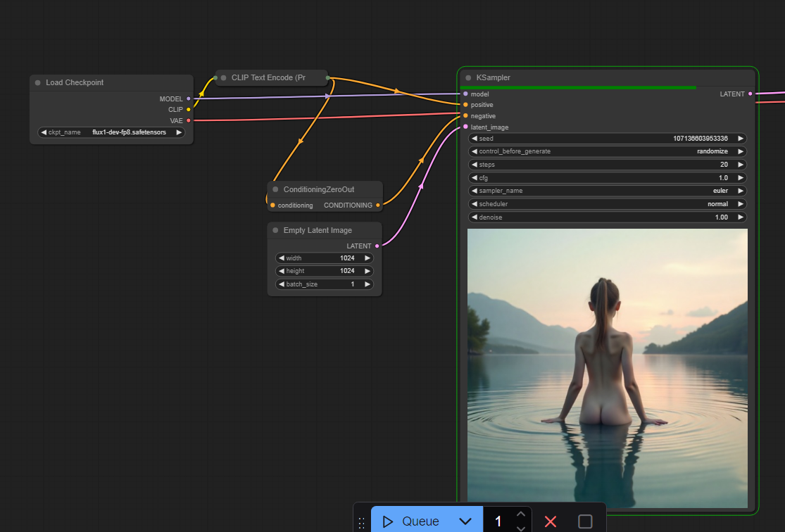Click the Empty Latent Image node title
This screenshot has height=532, width=785.
[x=318, y=230]
